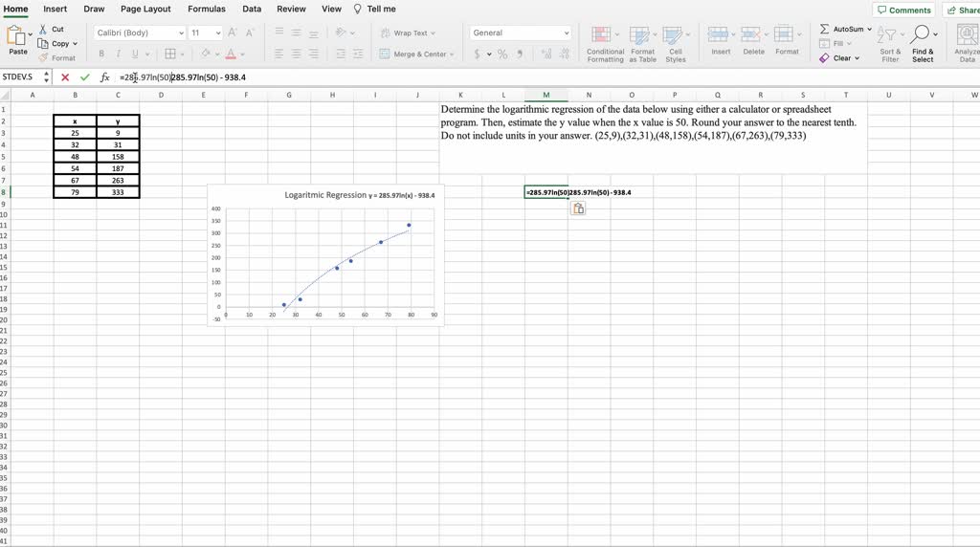Click the Paste Options icon below cell M8

pos(578,208)
